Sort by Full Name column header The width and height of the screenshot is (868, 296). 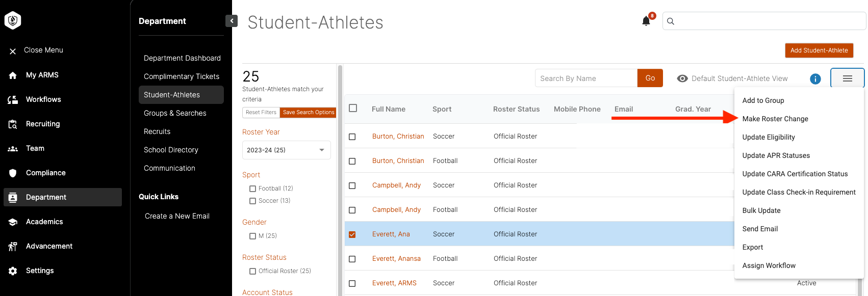click(x=389, y=109)
